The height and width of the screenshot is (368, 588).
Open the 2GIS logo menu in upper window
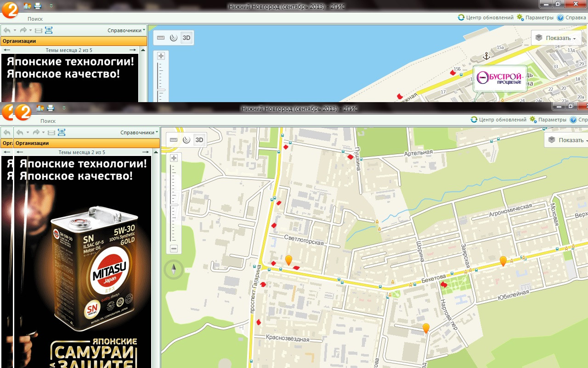pyautogui.click(x=10, y=10)
